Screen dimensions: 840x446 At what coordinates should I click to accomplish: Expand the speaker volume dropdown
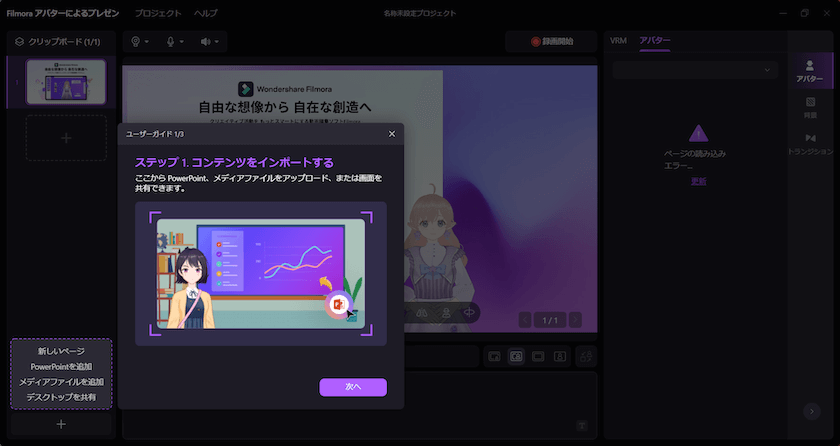210,42
